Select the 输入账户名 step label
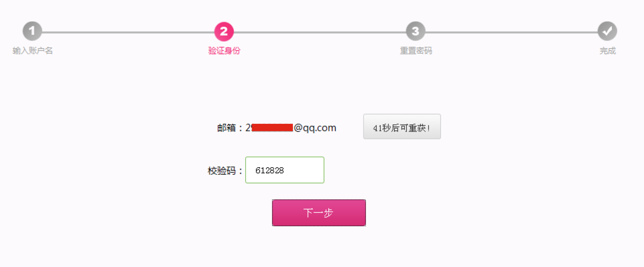This screenshot has width=644, height=267. [33, 51]
